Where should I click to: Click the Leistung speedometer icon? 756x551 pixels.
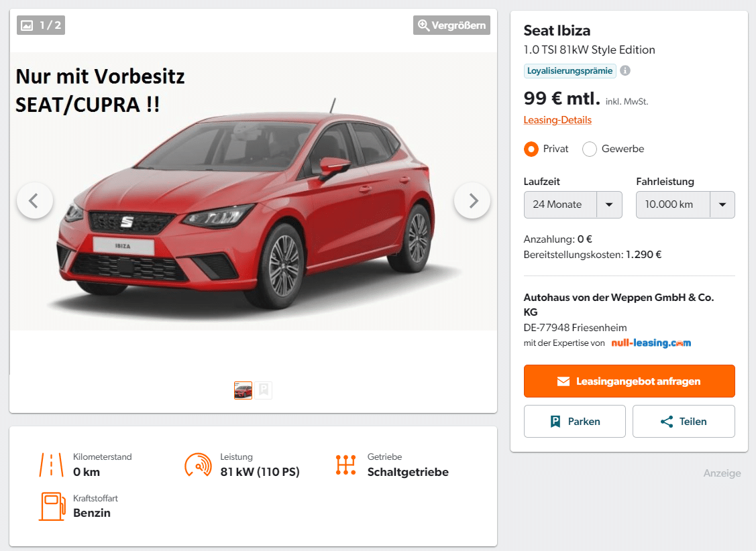click(x=198, y=465)
